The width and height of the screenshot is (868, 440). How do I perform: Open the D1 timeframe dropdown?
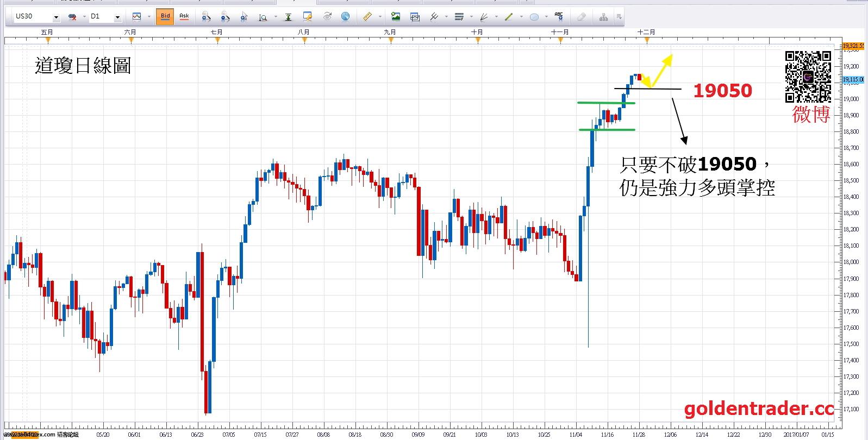tap(117, 17)
